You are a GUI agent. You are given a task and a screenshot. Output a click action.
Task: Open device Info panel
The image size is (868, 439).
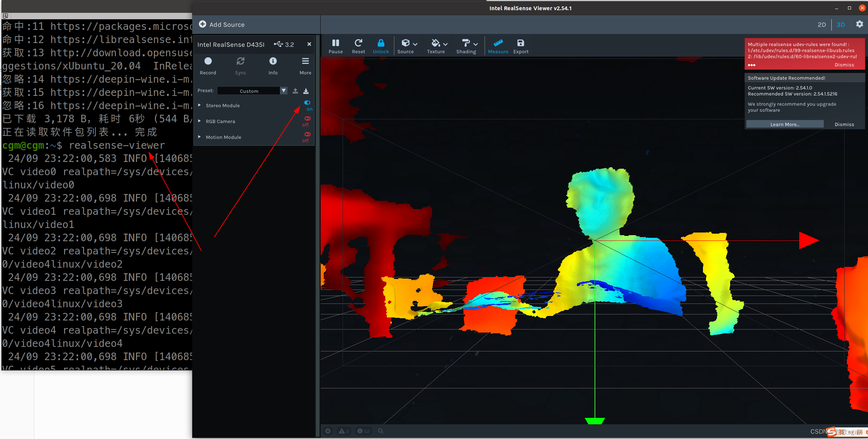click(x=273, y=65)
